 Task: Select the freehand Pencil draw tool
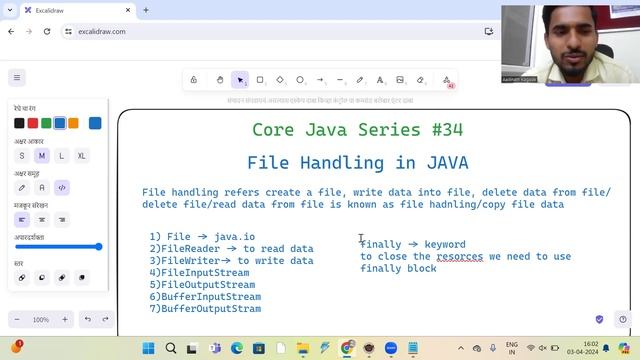[x=360, y=80]
